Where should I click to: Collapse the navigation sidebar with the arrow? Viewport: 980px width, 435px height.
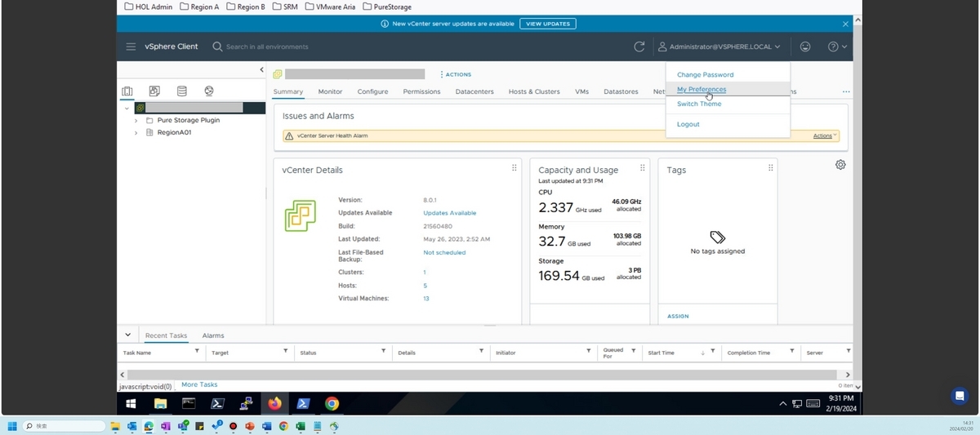click(x=261, y=70)
